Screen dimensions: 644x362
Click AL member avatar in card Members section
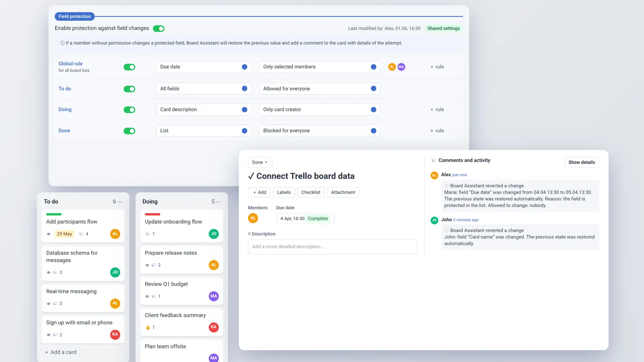coord(253,218)
